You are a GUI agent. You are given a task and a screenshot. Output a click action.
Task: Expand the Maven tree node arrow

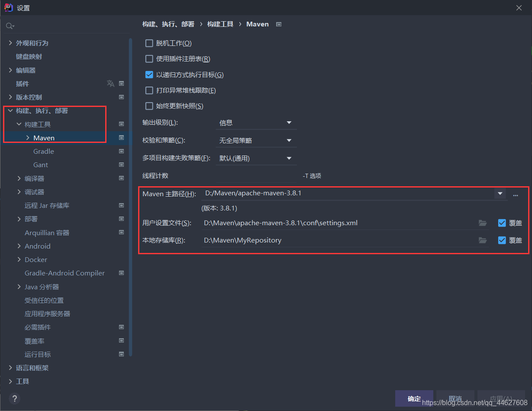[x=28, y=138]
